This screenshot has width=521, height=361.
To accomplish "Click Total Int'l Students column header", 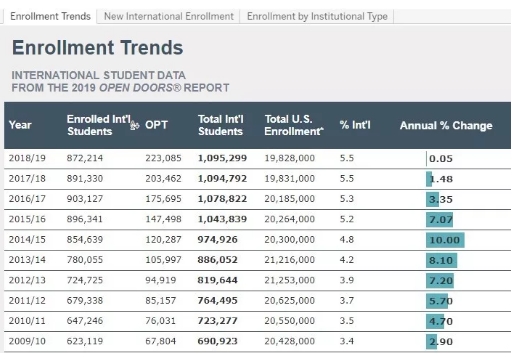I will click(221, 125).
